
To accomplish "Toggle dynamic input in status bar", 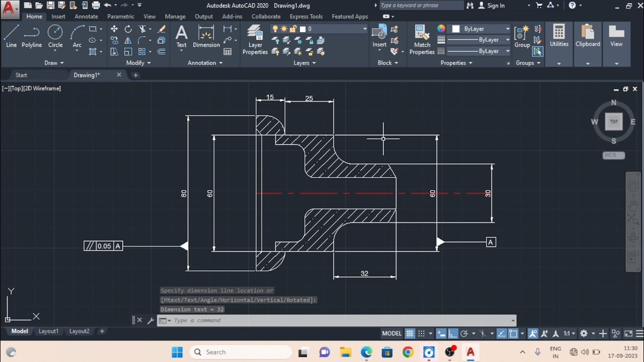I will pyautogui.click(x=441, y=333).
